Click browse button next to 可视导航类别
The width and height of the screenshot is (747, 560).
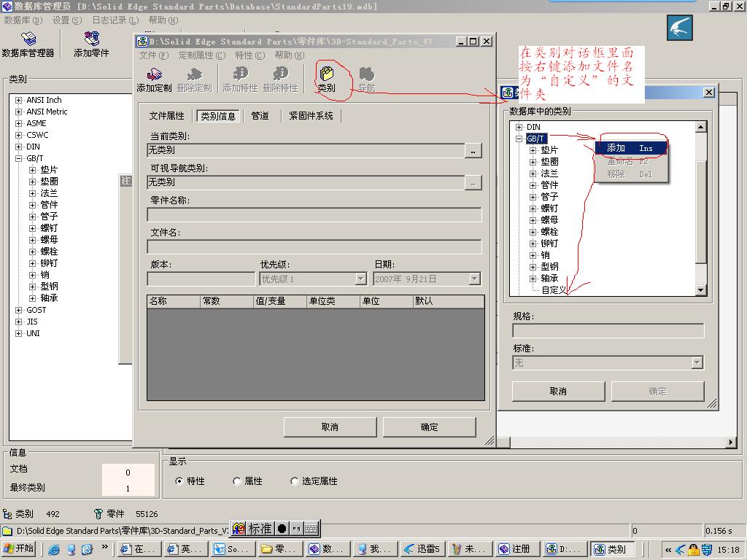[x=473, y=183]
